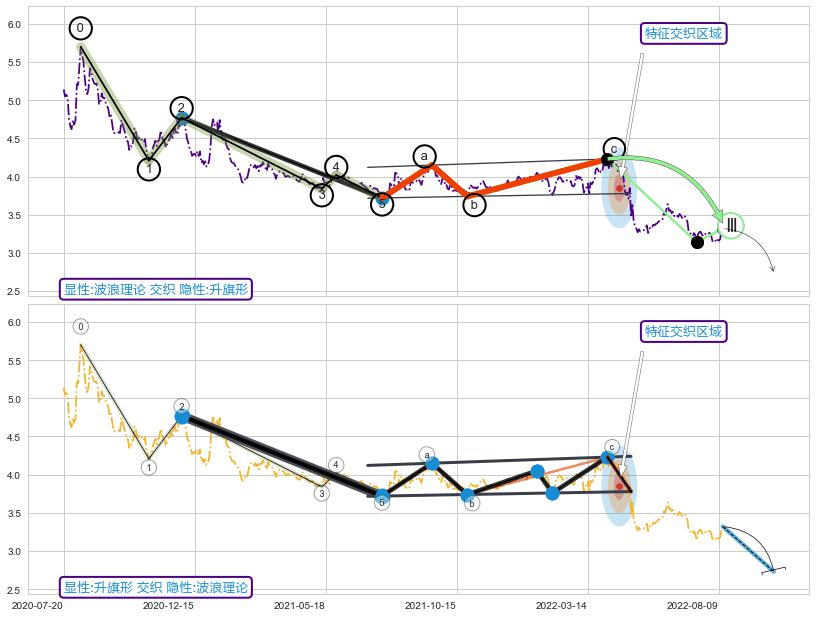The width and height of the screenshot is (816, 617).
Task: Click the red dot in upper chart's shaded ellipse
Action: [619, 188]
